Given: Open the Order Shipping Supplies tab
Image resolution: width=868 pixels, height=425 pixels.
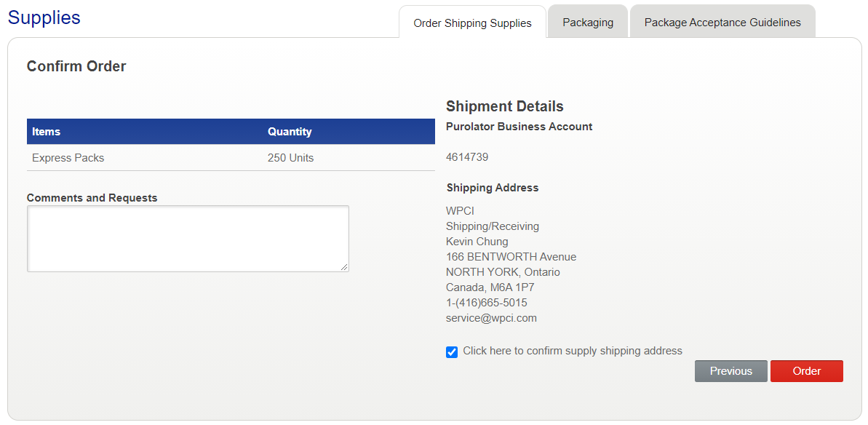Looking at the screenshot, I should pos(472,23).
